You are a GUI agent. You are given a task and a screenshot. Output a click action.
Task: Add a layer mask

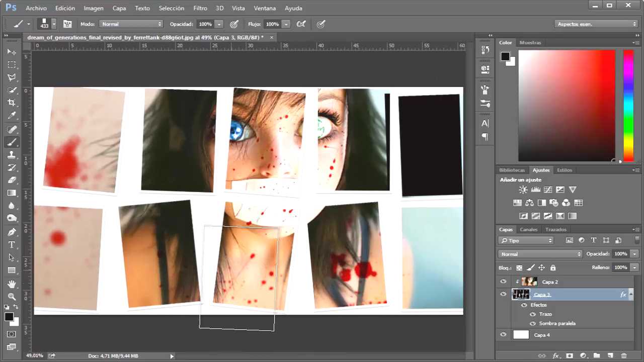[x=570, y=355]
